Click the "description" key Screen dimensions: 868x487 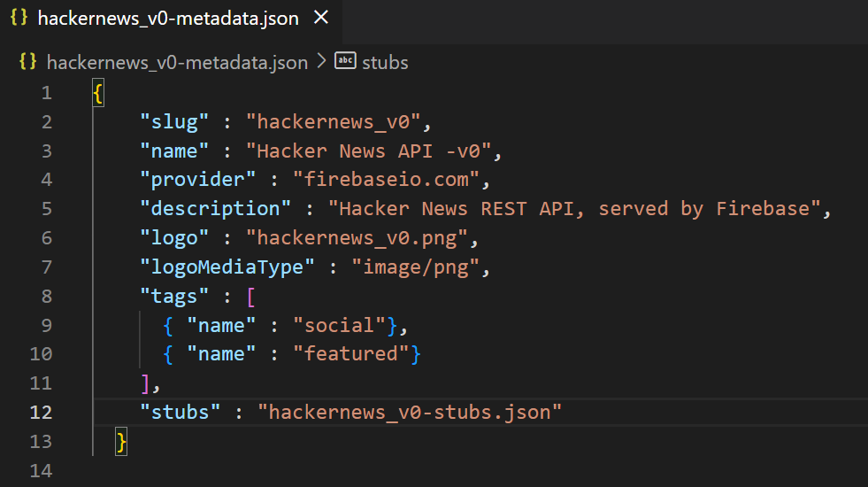[x=215, y=209]
